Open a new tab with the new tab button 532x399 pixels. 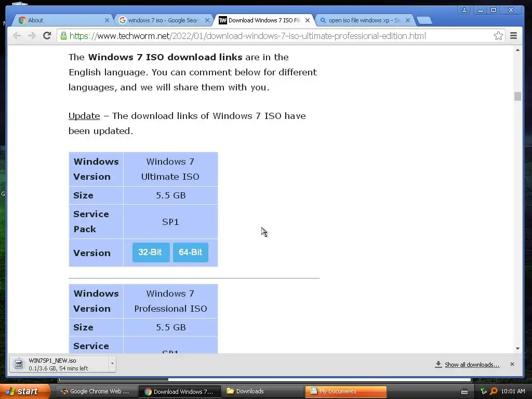coord(424,20)
